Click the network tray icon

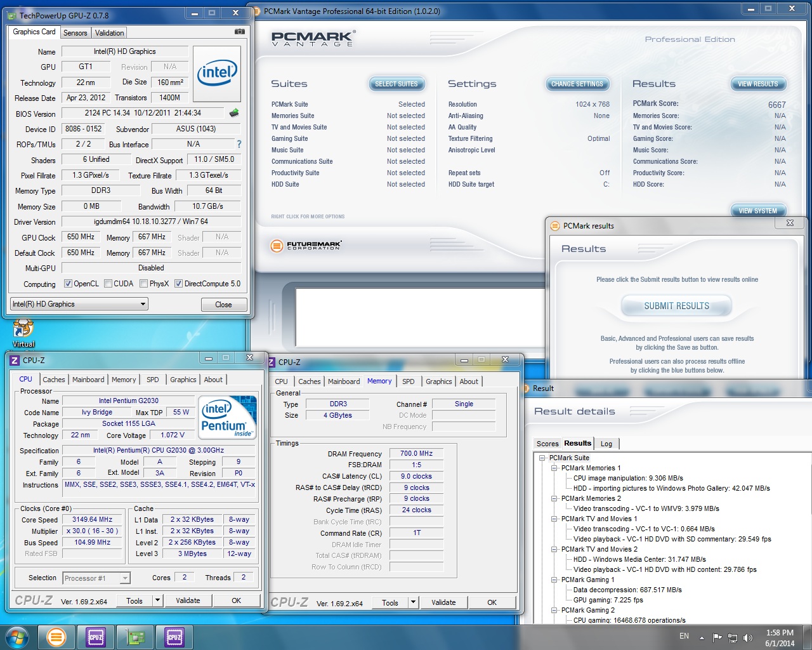(733, 637)
